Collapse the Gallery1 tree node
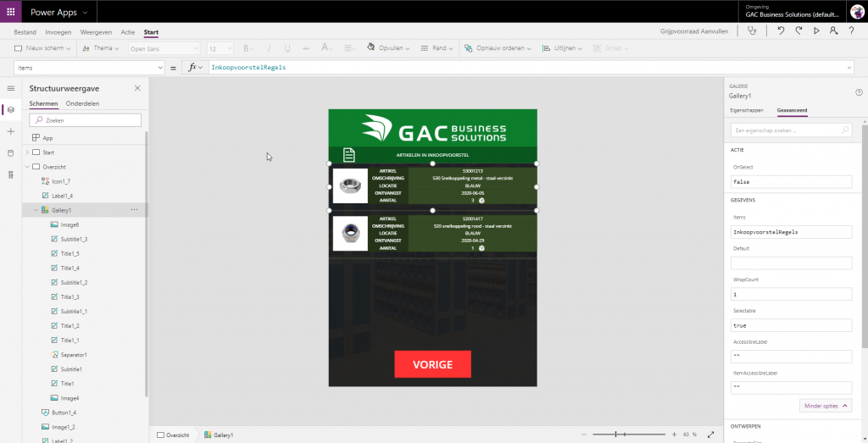868x443 pixels. [x=36, y=209]
